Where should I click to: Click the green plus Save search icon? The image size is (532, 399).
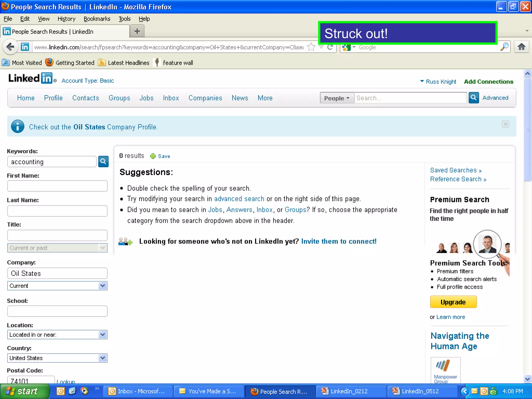153,156
